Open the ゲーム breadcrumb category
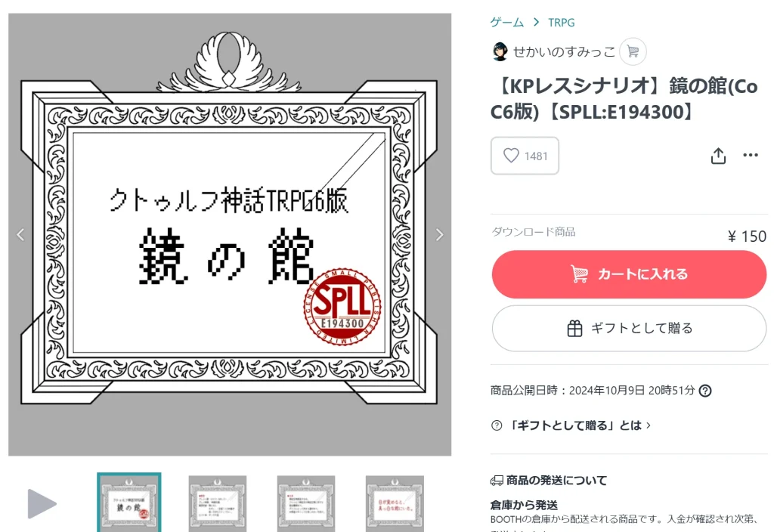This screenshot has height=532, width=774. (x=507, y=22)
